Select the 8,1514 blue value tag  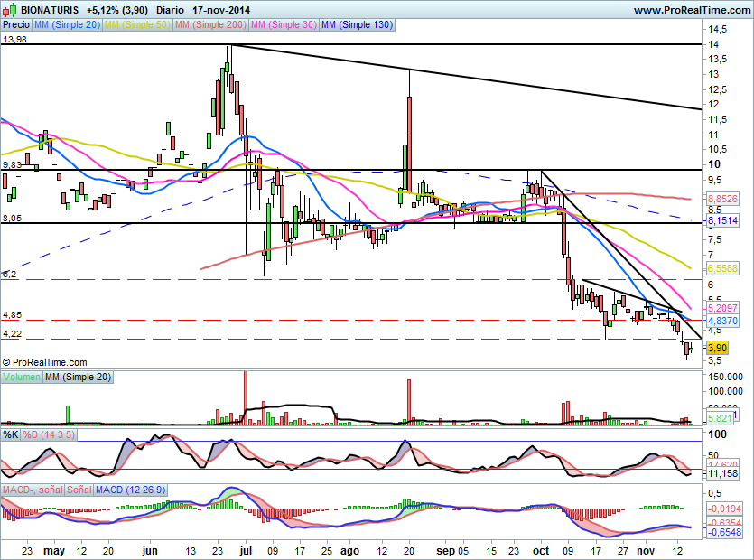pos(722,220)
